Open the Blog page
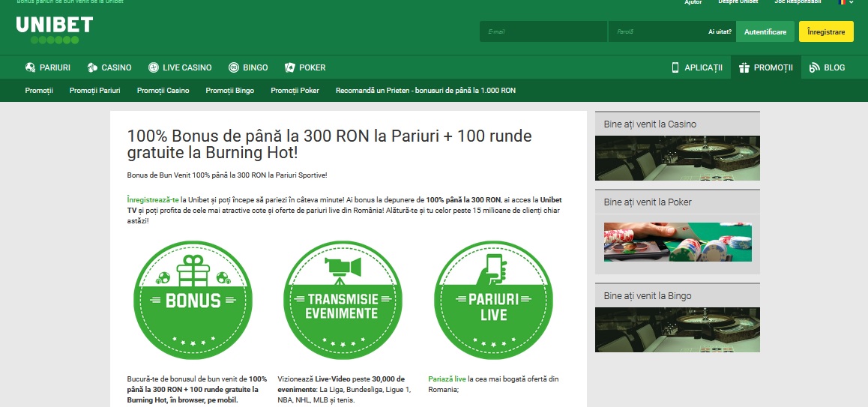Viewport: 868px width, 407px height. click(827, 67)
